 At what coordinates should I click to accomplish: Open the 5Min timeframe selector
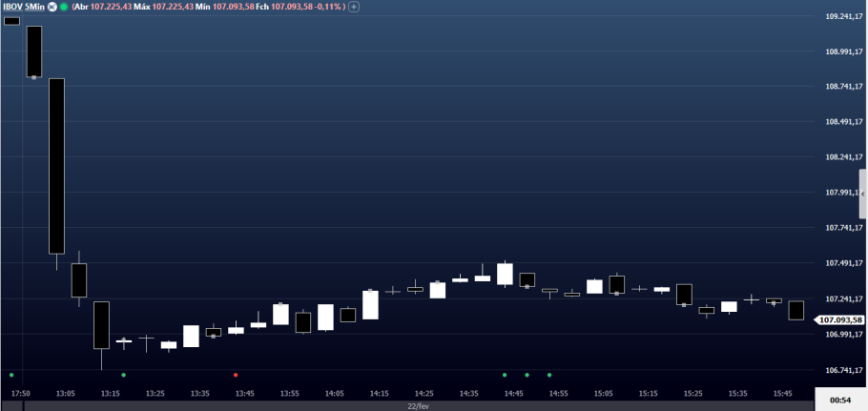35,7
